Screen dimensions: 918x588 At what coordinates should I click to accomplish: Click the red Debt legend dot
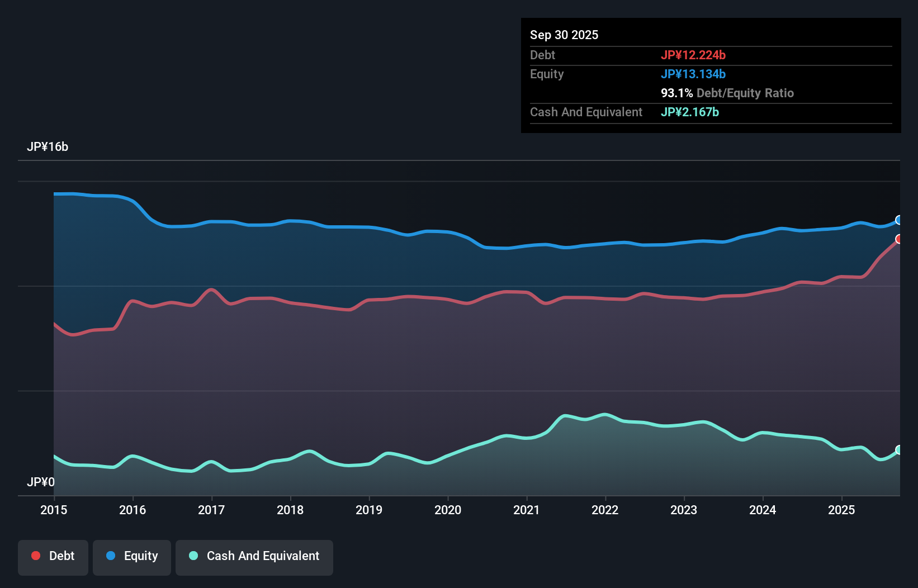click(x=35, y=556)
